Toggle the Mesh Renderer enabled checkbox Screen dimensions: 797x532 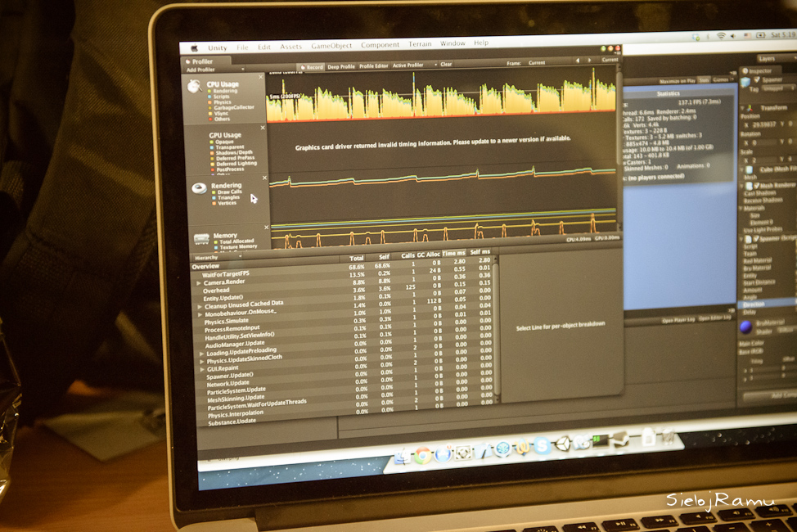757,186
